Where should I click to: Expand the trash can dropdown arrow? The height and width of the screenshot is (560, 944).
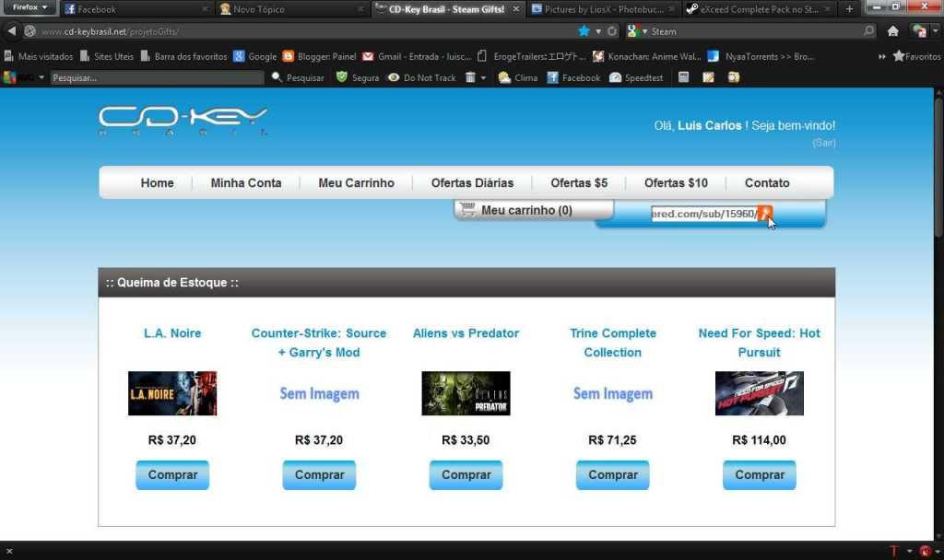[483, 77]
